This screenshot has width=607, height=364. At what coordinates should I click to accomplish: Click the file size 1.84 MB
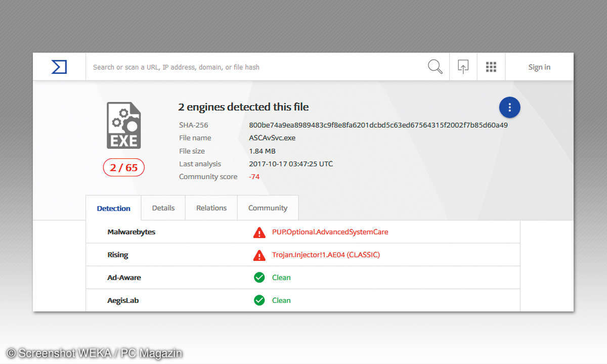point(262,151)
